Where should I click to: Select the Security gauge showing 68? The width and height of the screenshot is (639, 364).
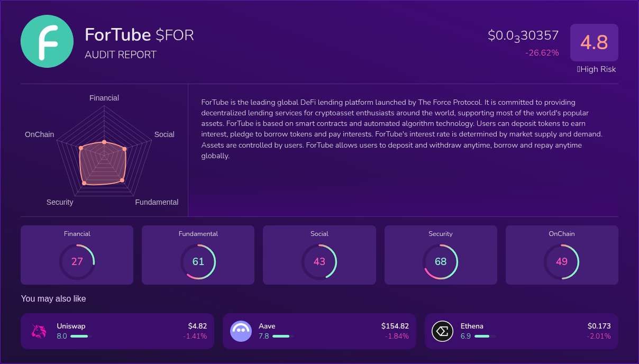coord(441,261)
